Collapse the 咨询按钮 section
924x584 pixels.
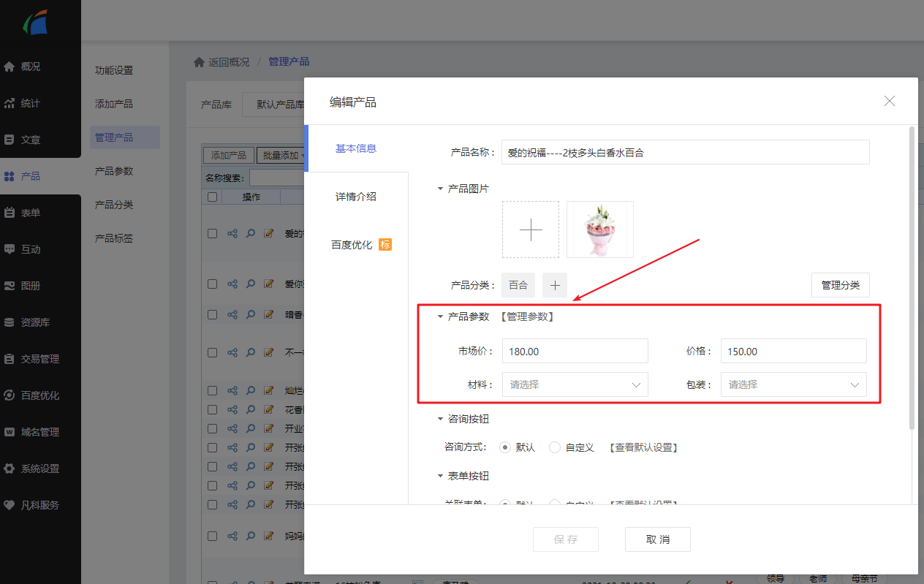[440, 419]
